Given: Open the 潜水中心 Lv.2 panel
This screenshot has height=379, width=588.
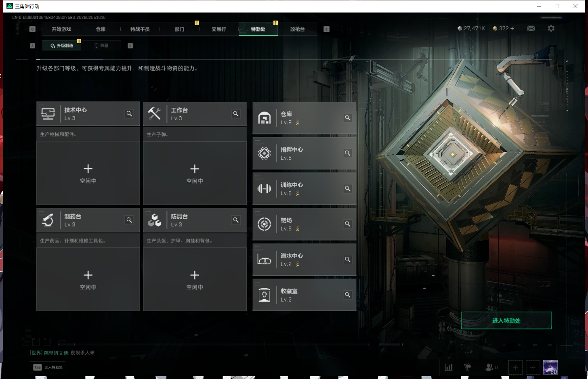Looking at the screenshot, I should point(304,260).
